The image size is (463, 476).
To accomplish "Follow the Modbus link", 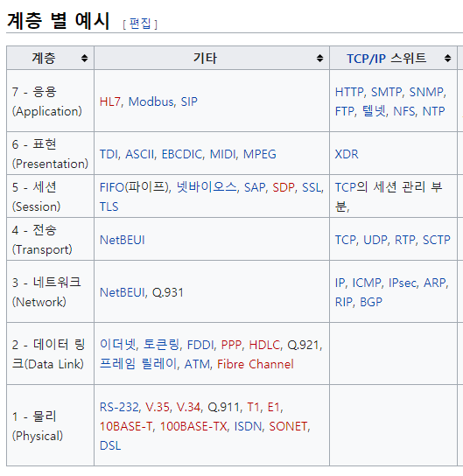I will [x=151, y=101].
